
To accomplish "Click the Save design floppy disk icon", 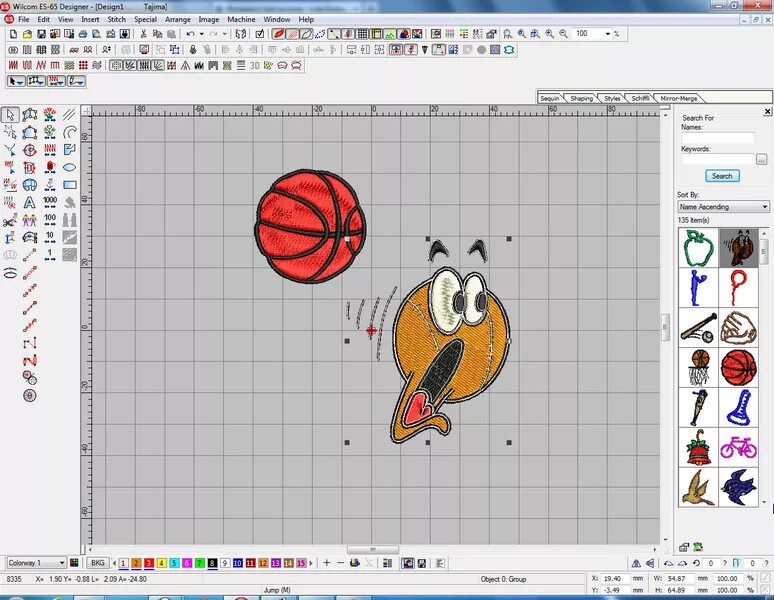I will [x=41, y=34].
